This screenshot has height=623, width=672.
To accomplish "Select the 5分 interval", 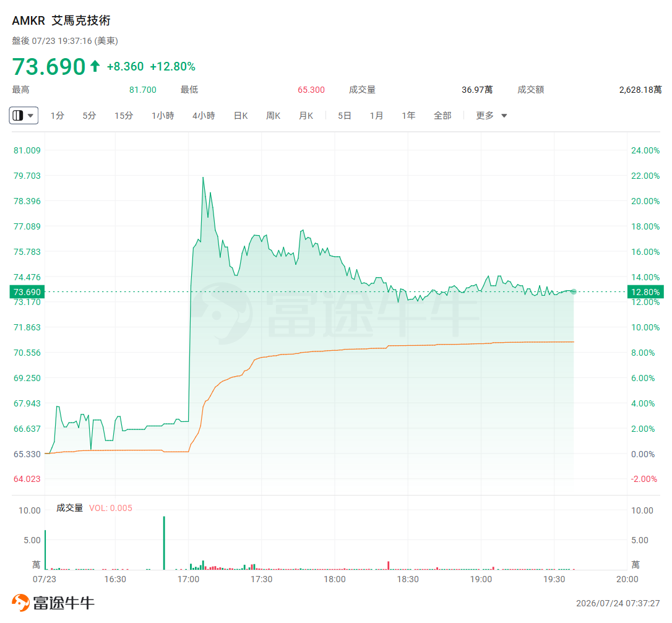I will pyautogui.click(x=89, y=116).
